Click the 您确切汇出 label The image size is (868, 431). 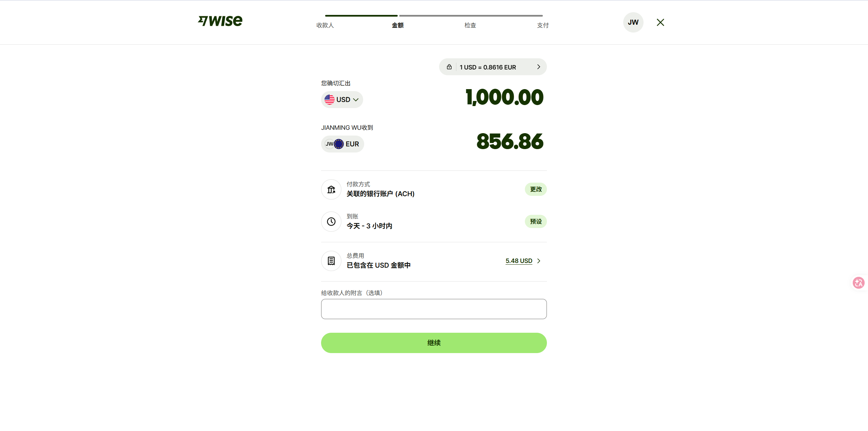(x=336, y=83)
